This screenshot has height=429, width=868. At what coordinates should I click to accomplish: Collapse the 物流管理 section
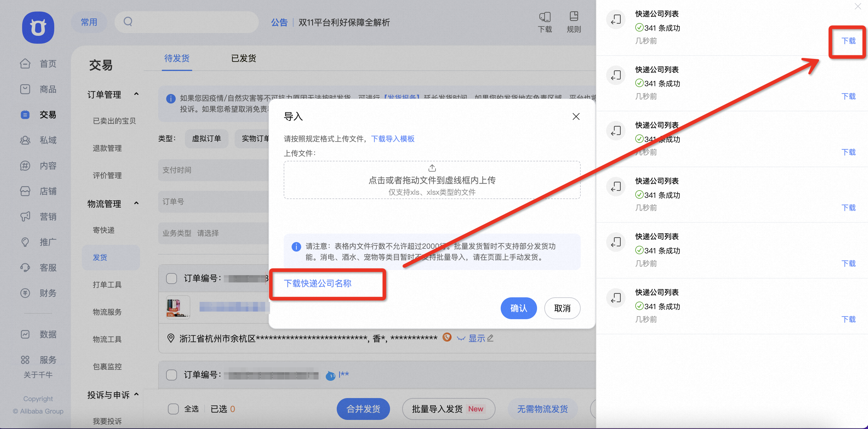(136, 203)
